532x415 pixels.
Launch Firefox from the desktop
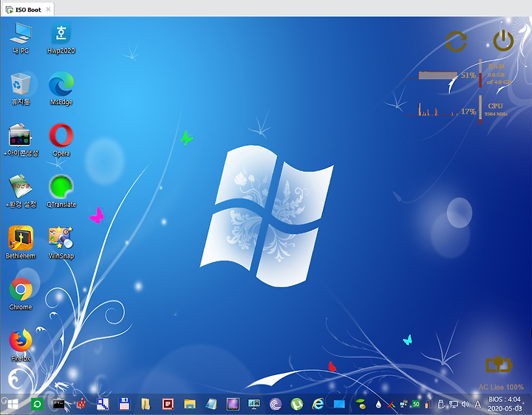(x=21, y=346)
